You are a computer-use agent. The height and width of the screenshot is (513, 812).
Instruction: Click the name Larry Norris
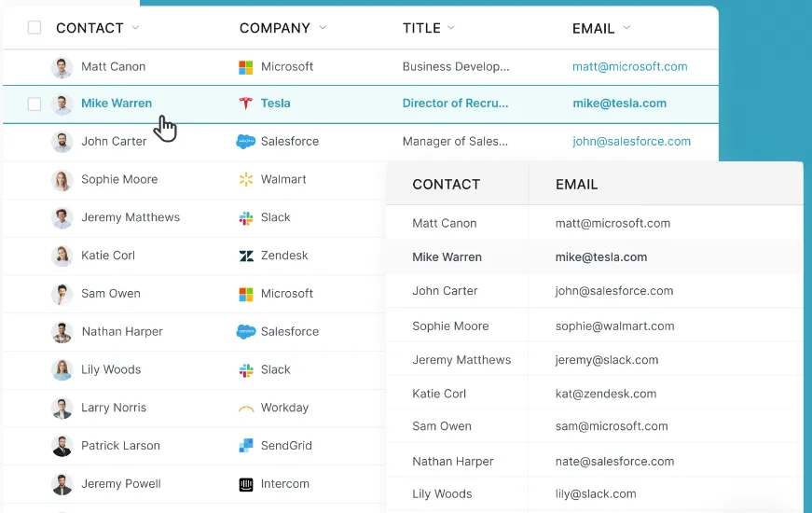(114, 408)
